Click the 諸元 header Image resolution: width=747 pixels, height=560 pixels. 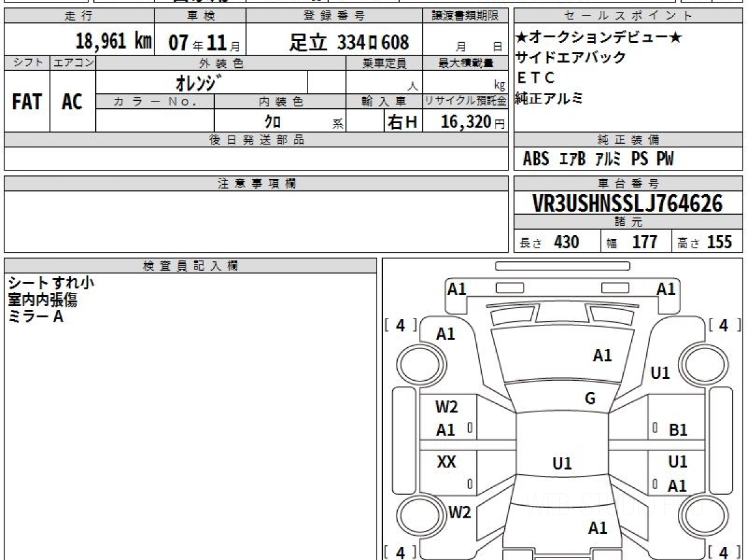628,223
